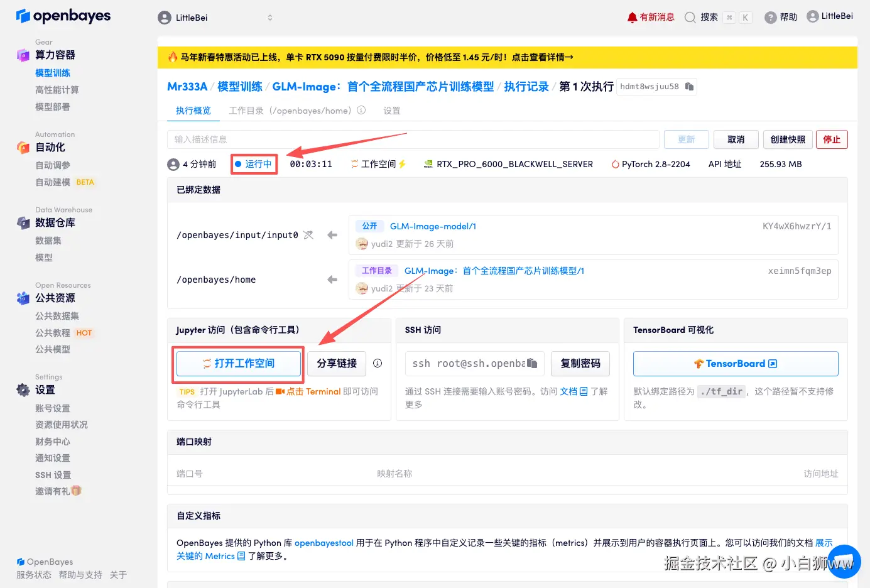Viewport: 870px width, 588px height.
Task: Open 高性能计算 in the sidebar
Action: tap(57, 90)
